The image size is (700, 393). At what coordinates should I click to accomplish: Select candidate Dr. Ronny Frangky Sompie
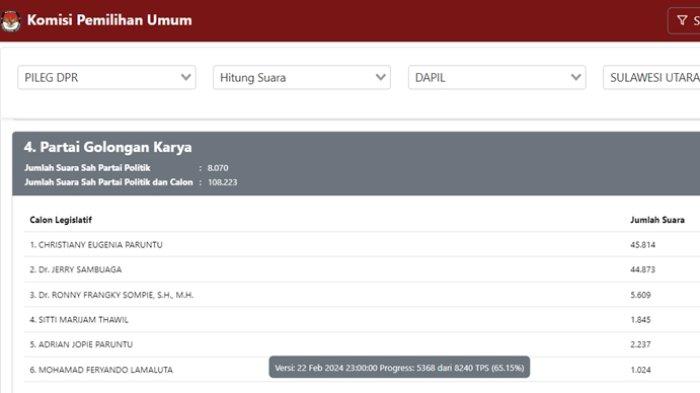[x=112, y=295]
